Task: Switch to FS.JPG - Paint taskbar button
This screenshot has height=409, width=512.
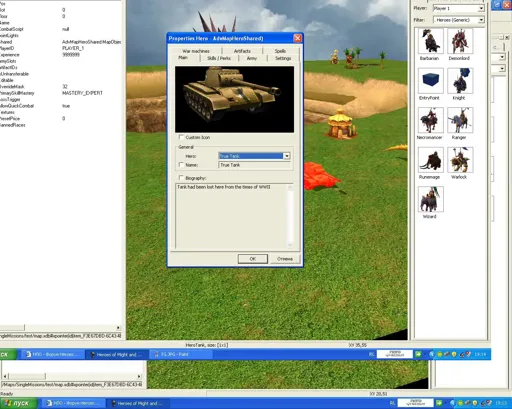Action: click(x=181, y=354)
